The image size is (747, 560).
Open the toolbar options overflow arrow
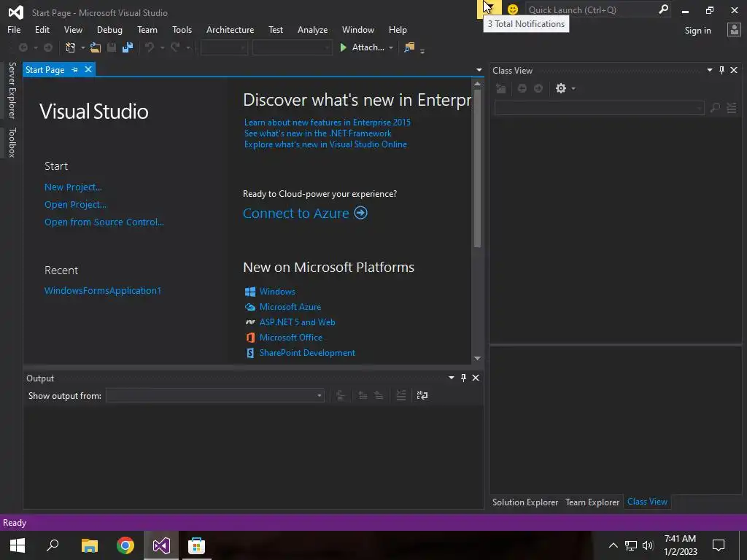pos(422,50)
